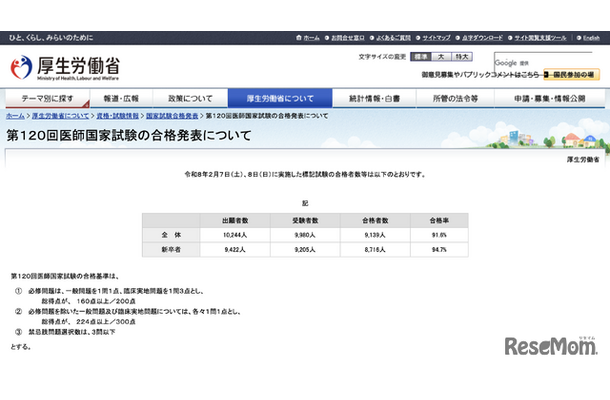The width and height of the screenshot is (610, 400).
Task: Switch to English site
Action: (591, 38)
